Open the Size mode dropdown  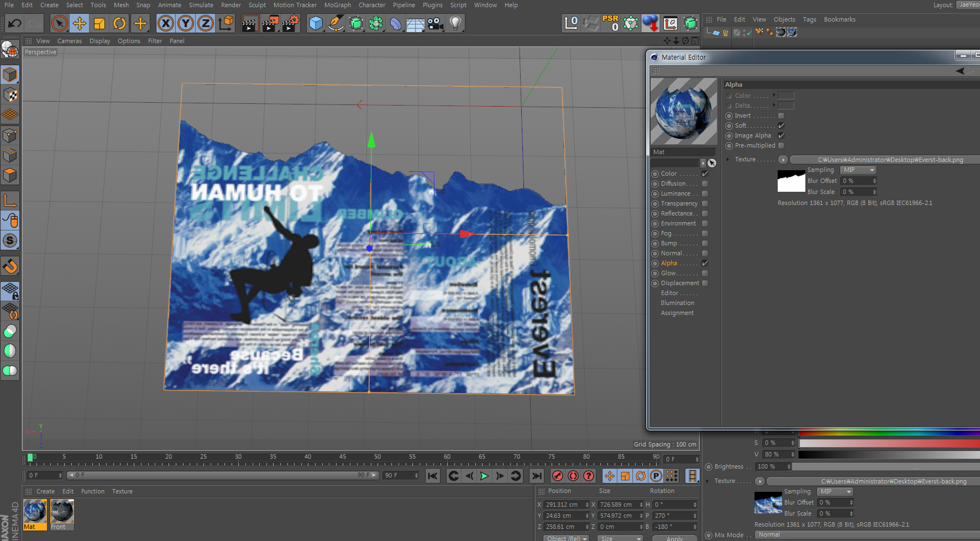click(620, 538)
